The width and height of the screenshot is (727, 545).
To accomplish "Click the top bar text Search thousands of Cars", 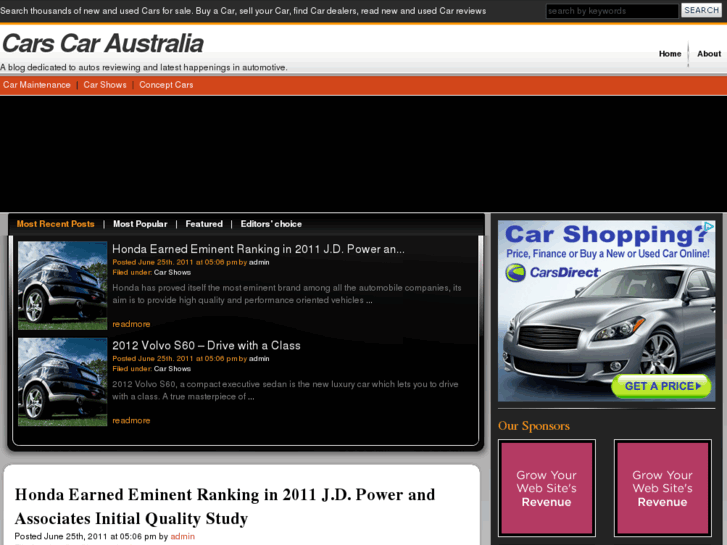I will pyautogui.click(x=243, y=11).
